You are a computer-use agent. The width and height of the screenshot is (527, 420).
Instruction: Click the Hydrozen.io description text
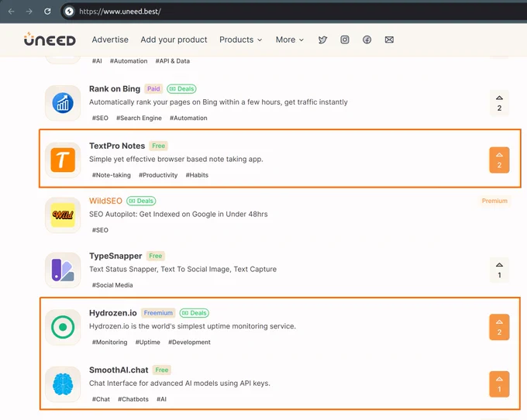tap(192, 326)
